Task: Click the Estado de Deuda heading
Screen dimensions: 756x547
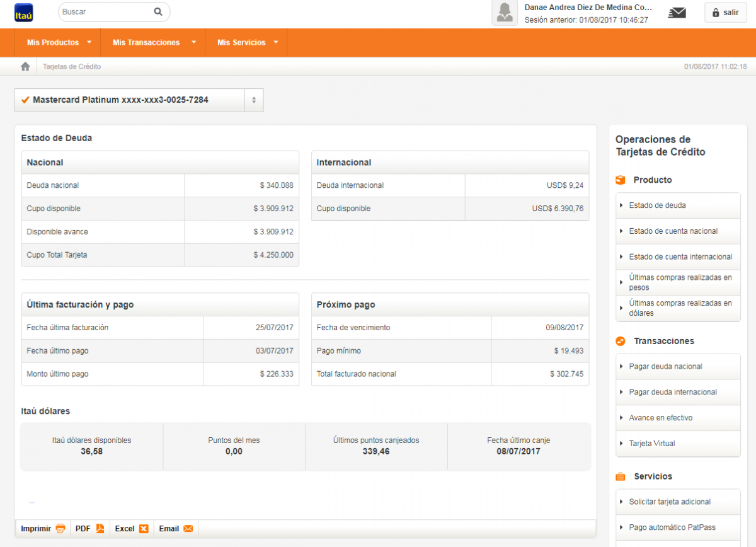Action: point(57,137)
